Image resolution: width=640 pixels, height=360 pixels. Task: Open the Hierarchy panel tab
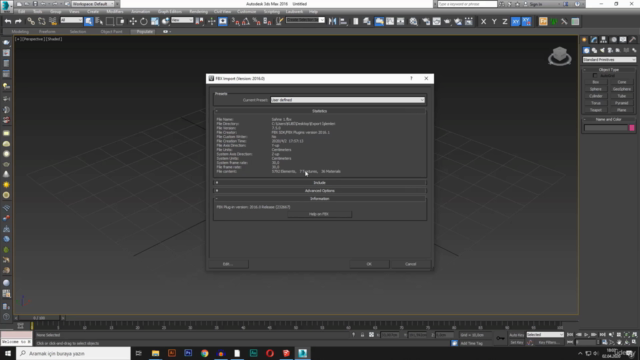pos(603,40)
